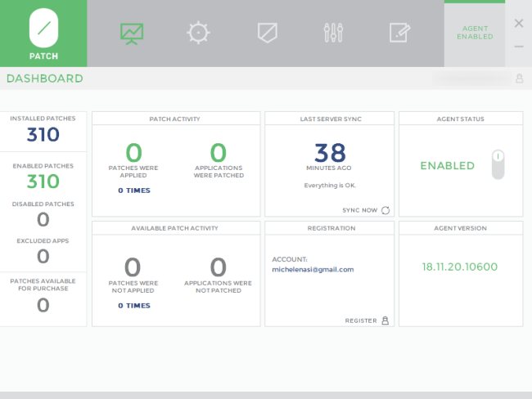532x399 pixels.
Task: Click the DASHBOARD page heading
Action: tap(45, 78)
